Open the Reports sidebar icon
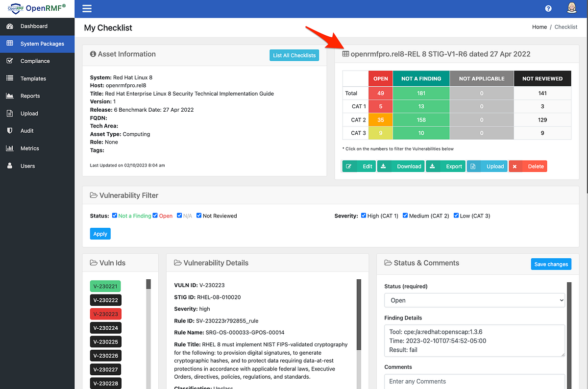588x389 pixels. coord(10,96)
